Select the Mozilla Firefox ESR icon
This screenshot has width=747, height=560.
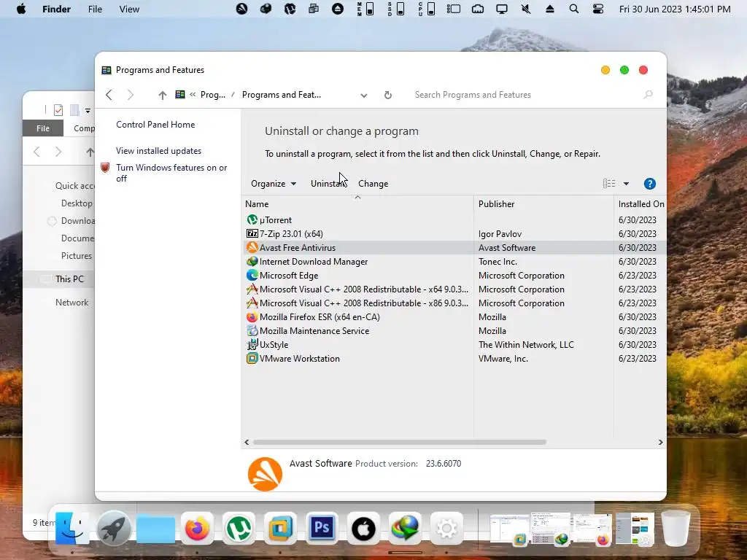point(252,316)
